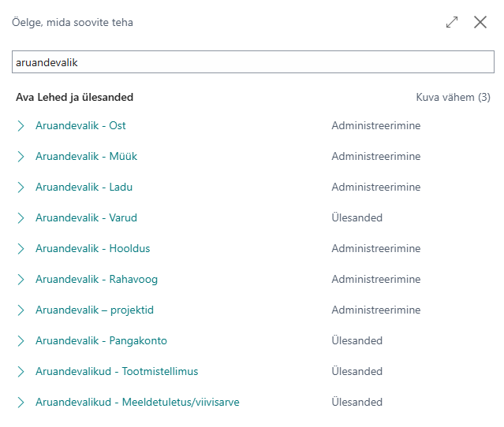Click chevron icon beside Aruandevalik - Varud
This screenshot has height=427, width=504.
21,218
